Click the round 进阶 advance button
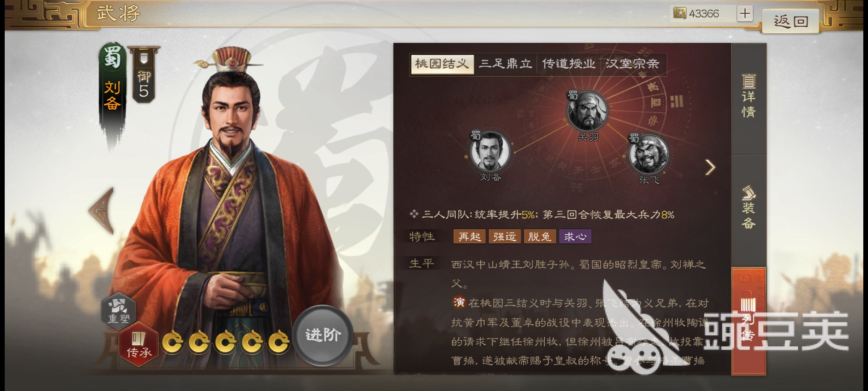This screenshot has height=391, width=868. [x=323, y=335]
